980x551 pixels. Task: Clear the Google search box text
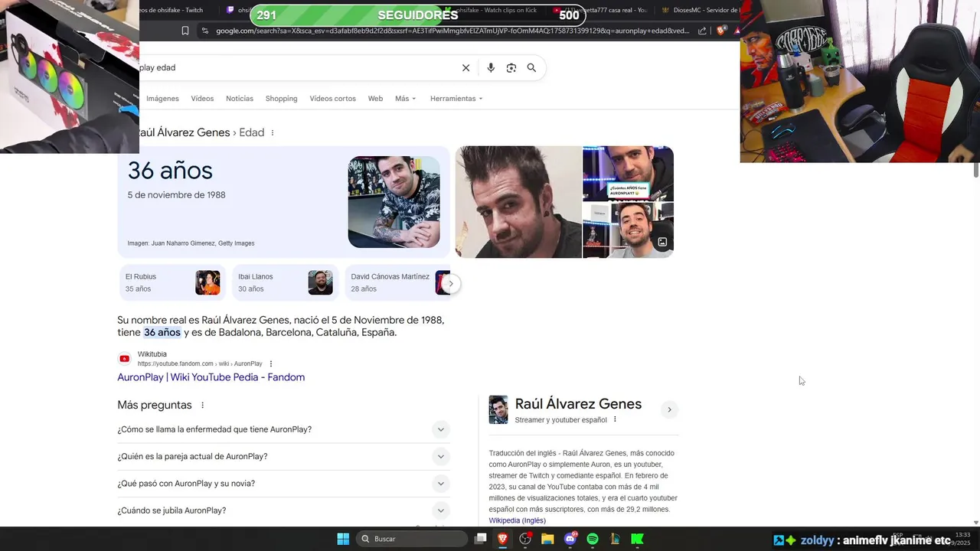click(465, 68)
